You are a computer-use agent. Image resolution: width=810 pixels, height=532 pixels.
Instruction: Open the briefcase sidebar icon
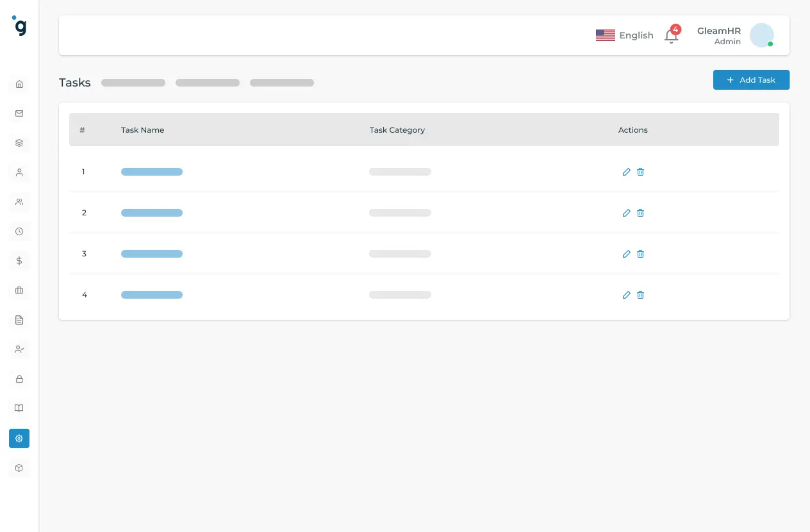[x=19, y=290]
